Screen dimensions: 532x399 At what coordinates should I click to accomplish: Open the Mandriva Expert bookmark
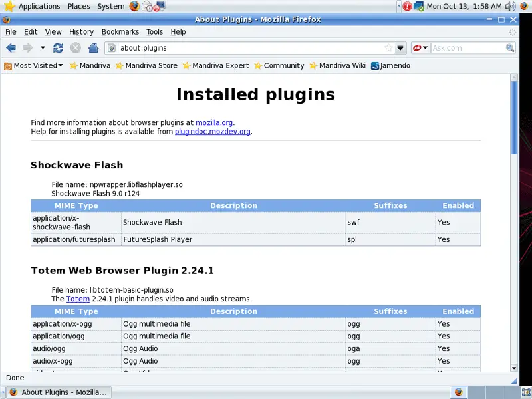point(215,65)
